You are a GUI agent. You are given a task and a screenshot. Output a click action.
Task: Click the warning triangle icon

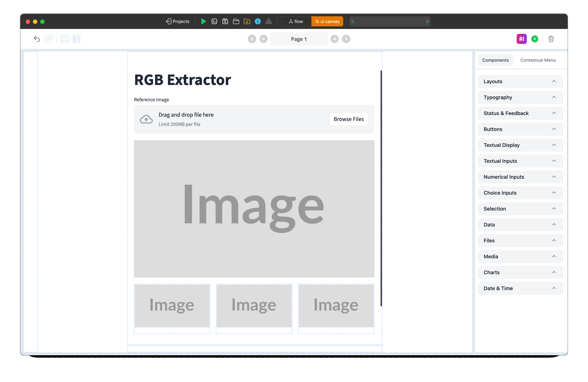click(x=268, y=22)
